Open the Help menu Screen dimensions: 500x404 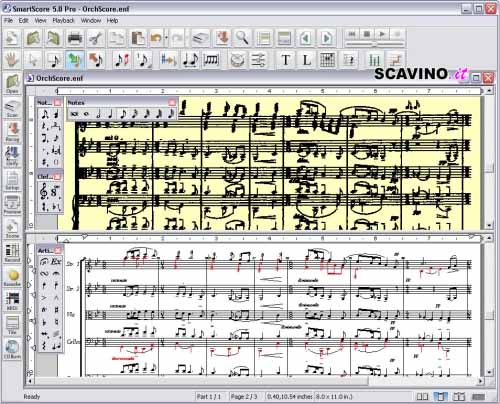pos(112,21)
